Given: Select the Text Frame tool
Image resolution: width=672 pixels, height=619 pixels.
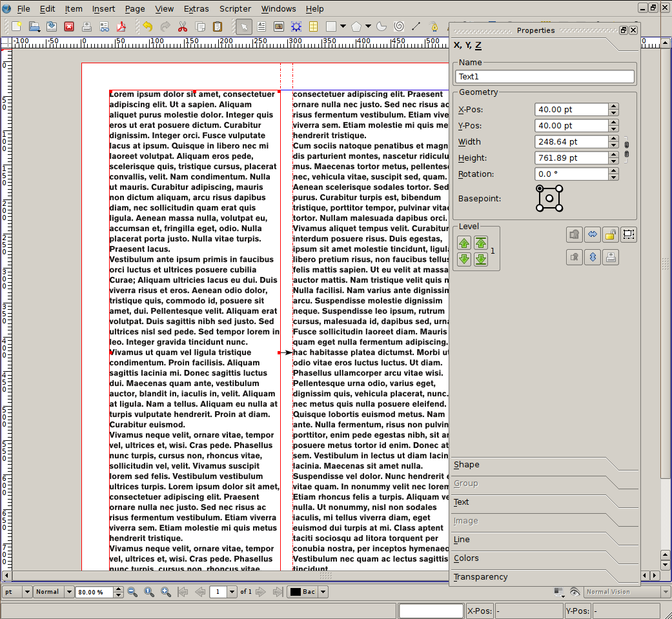Looking at the screenshot, I should pos(262,27).
